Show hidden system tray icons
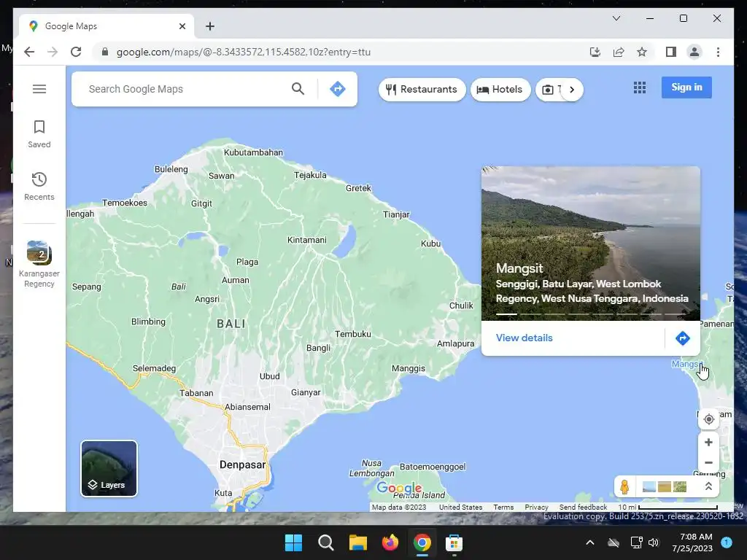Screen dimensions: 747x560 tap(589, 542)
